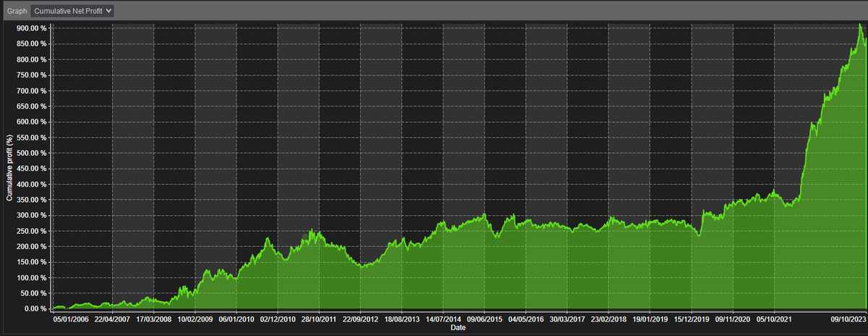This screenshot has height=336, width=868.
Task: Click the 09/06/2015 date label
Action: [x=485, y=319]
